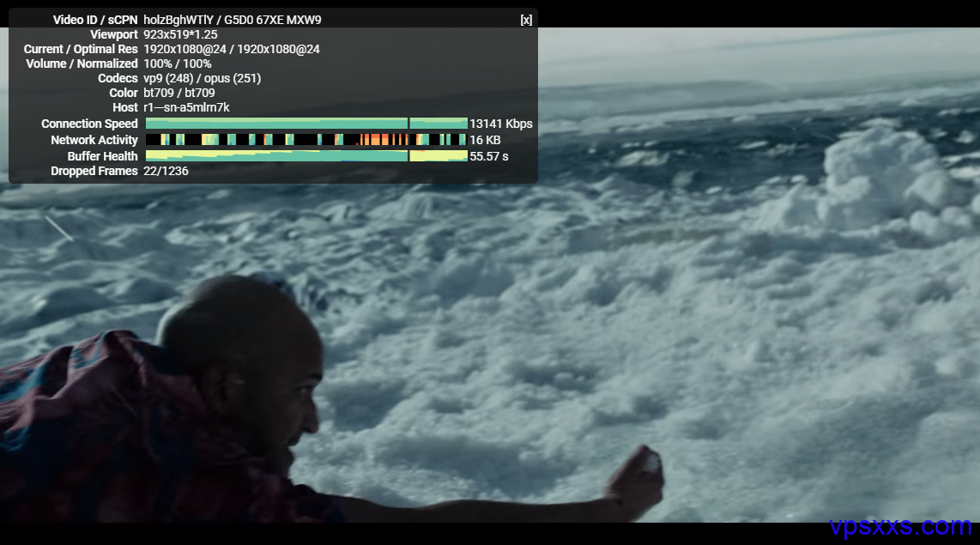Click the Color label
Screen dimensions: 980x545
coord(124,93)
